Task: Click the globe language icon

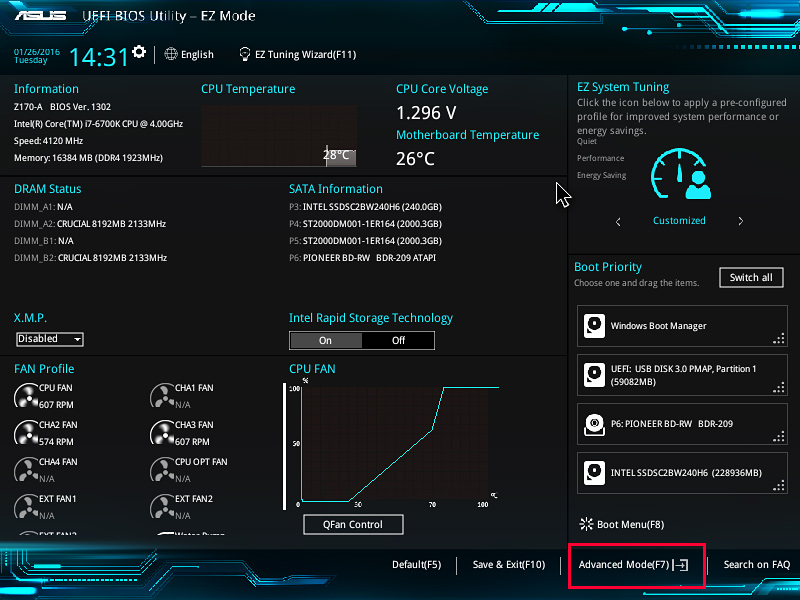Action: 171,54
